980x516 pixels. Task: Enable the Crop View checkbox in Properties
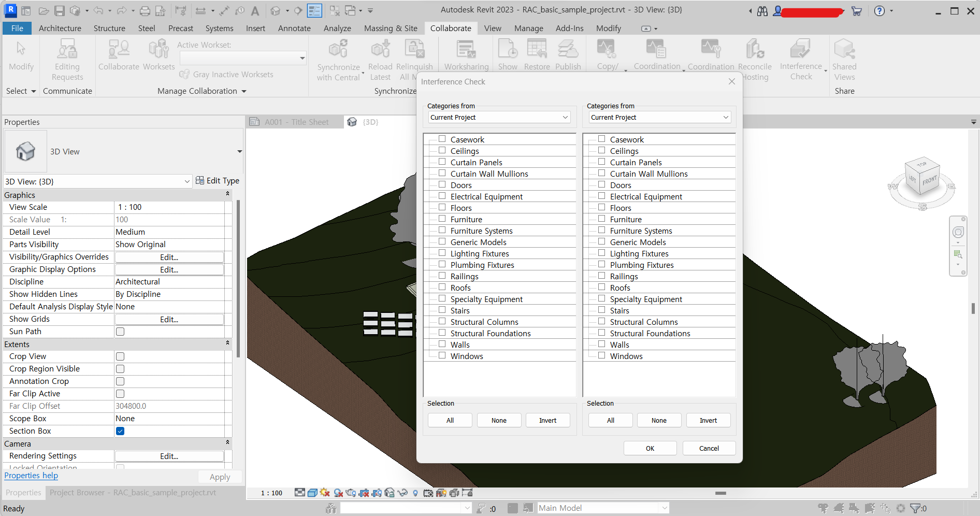coord(120,356)
